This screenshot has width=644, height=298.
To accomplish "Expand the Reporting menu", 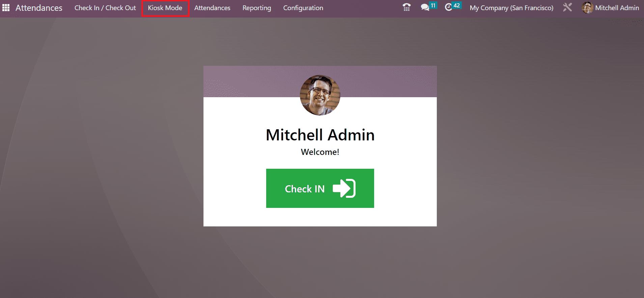I will pos(257,8).
